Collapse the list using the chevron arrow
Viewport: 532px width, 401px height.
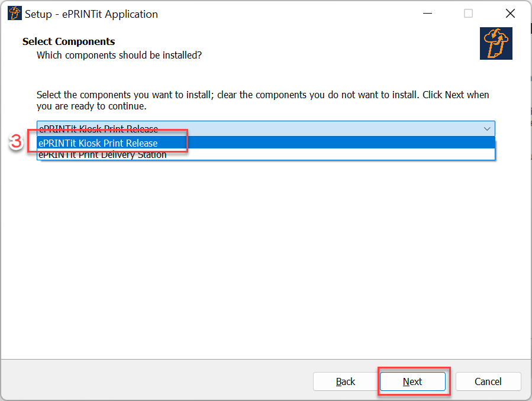487,129
